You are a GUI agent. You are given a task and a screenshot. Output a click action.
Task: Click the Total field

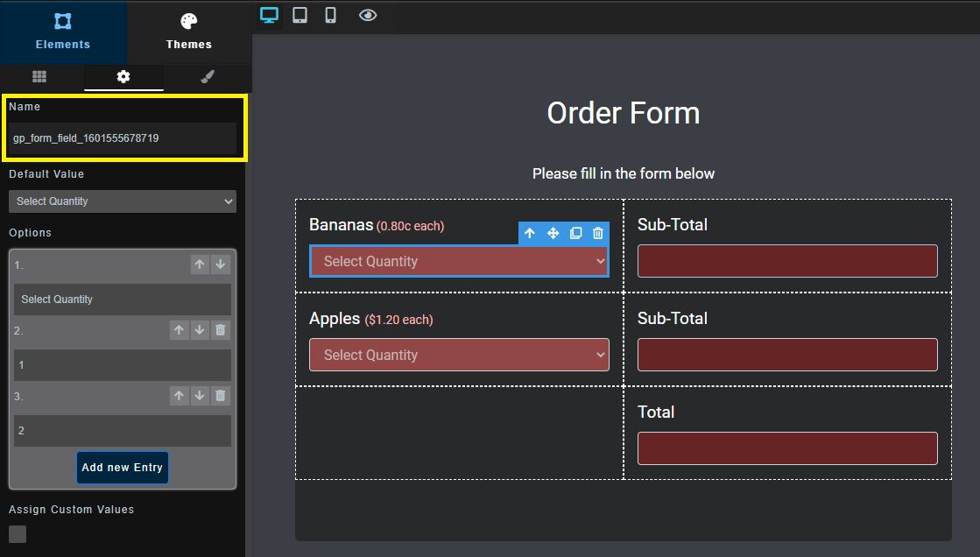[787, 448]
